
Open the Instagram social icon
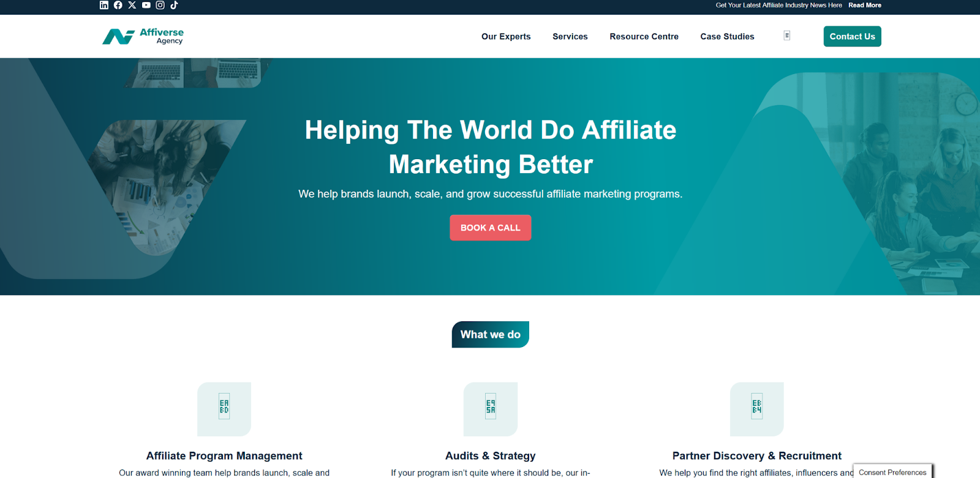tap(160, 5)
